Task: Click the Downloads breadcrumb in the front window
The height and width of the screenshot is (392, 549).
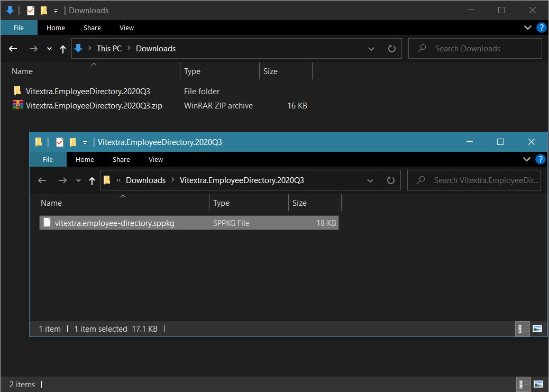Action: (x=145, y=180)
